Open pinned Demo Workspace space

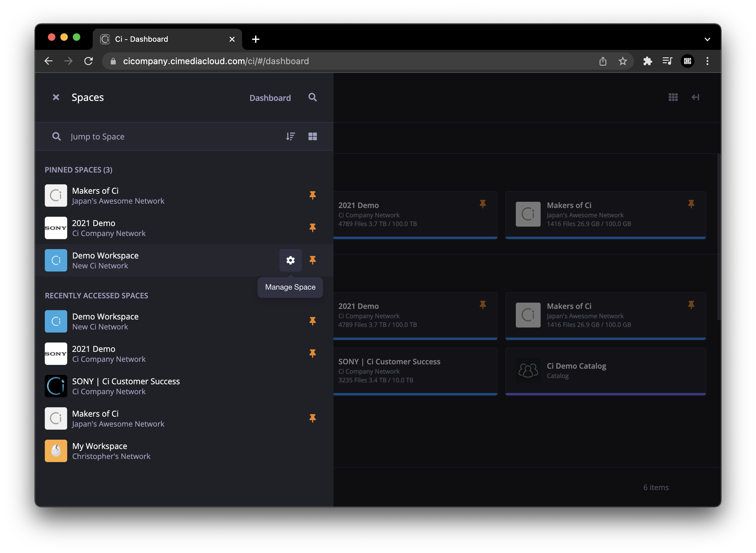pyautogui.click(x=184, y=260)
